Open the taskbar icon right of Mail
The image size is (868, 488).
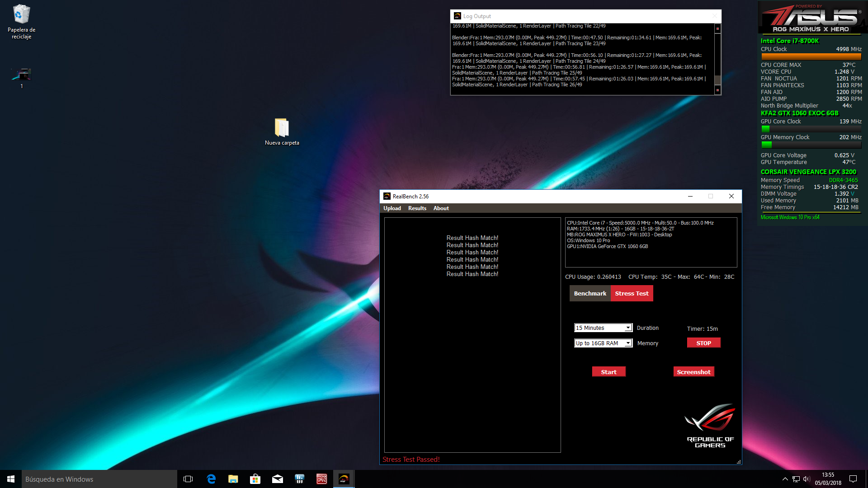(x=299, y=479)
